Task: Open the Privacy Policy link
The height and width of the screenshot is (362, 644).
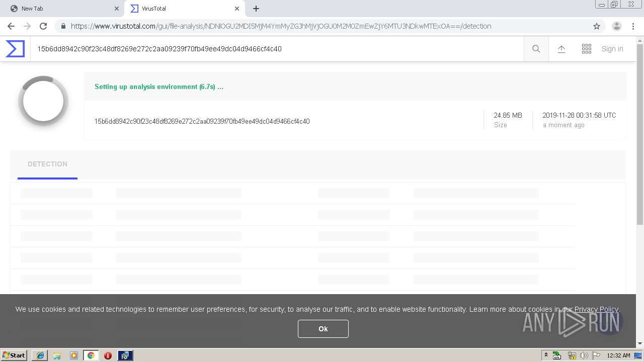Action: [x=596, y=309]
